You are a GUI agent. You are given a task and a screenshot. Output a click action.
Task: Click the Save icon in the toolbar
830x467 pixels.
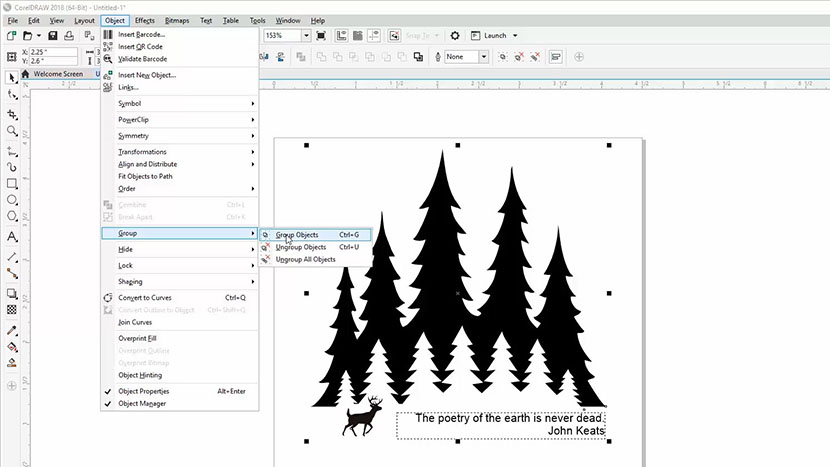[x=52, y=36]
